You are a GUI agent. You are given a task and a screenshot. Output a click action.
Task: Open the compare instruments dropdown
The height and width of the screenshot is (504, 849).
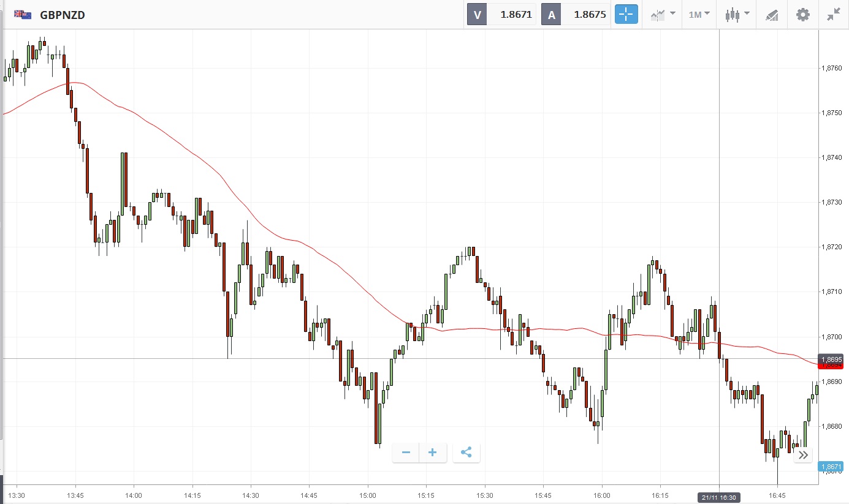[663, 15]
